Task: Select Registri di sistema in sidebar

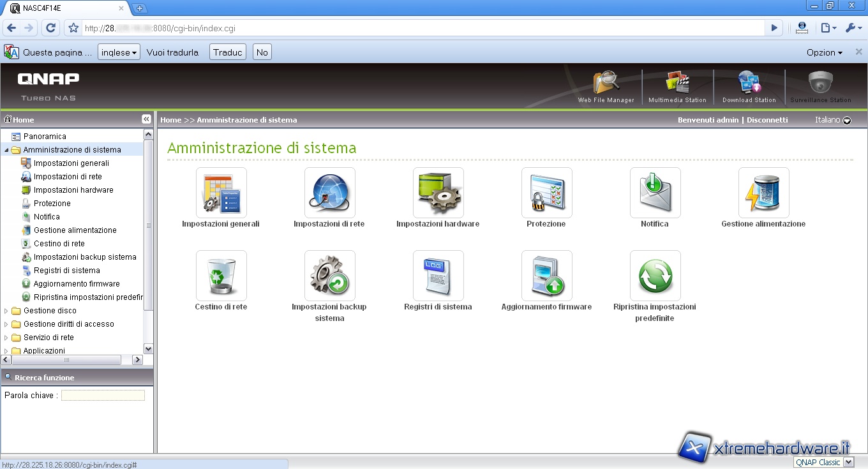Action: pyautogui.click(x=66, y=271)
